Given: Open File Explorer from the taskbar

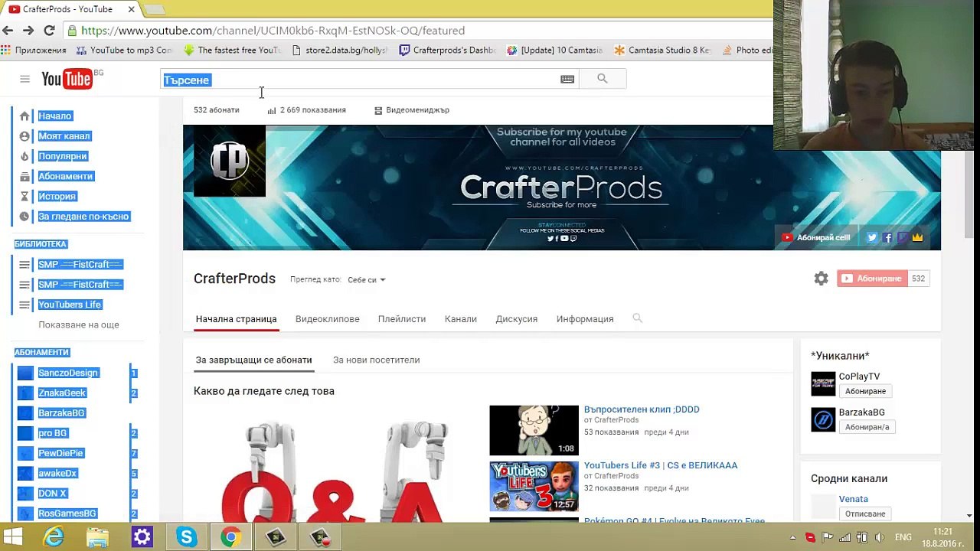Looking at the screenshot, I should (x=97, y=537).
